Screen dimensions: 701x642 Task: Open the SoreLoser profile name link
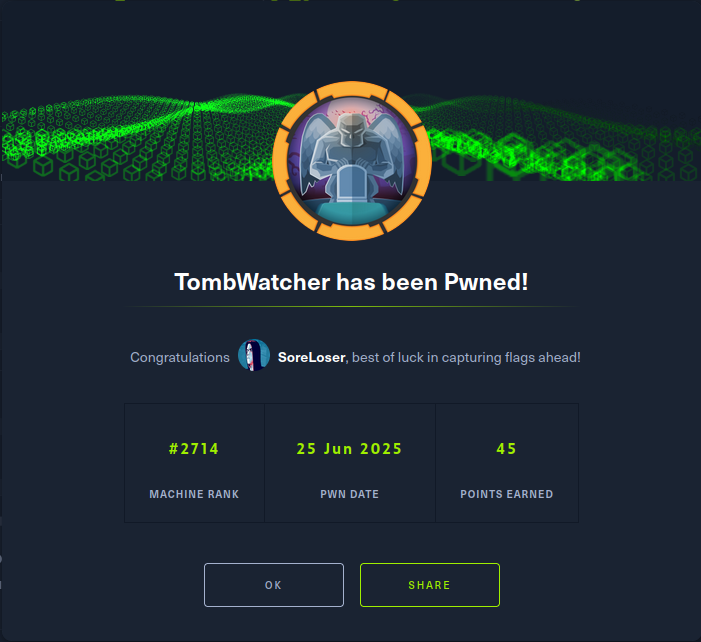pyautogui.click(x=312, y=357)
